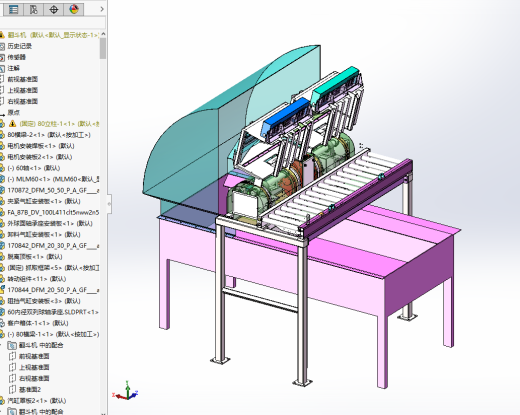The height and width of the screenshot is (415, 520).
Task: Select the (固定) 抓取框架<5> component
Action: point(53,268)
